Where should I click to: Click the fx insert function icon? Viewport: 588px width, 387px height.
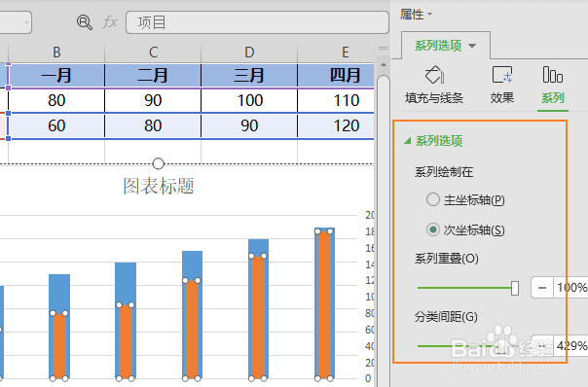coord(110,22)
